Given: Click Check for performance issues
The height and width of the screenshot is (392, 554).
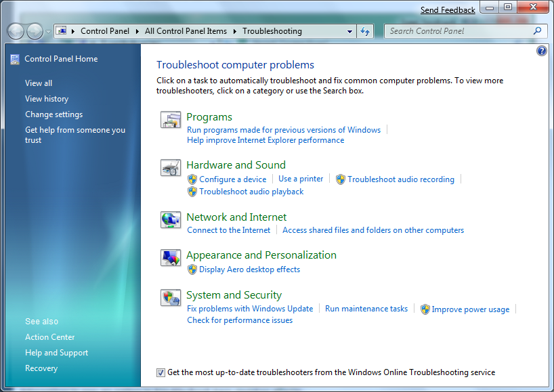Looking at the screenshot, I should pos(240,320).
